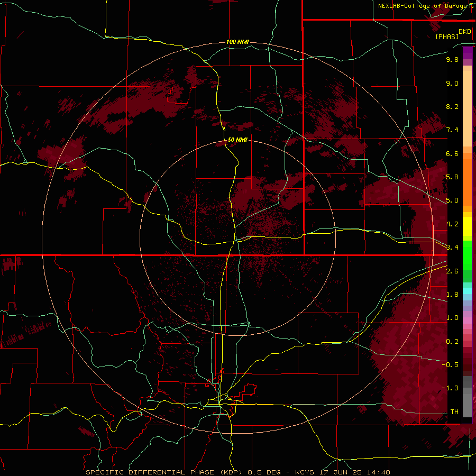
Task: Click the [PHAS] legend label
Action: [x=447, y=36]
